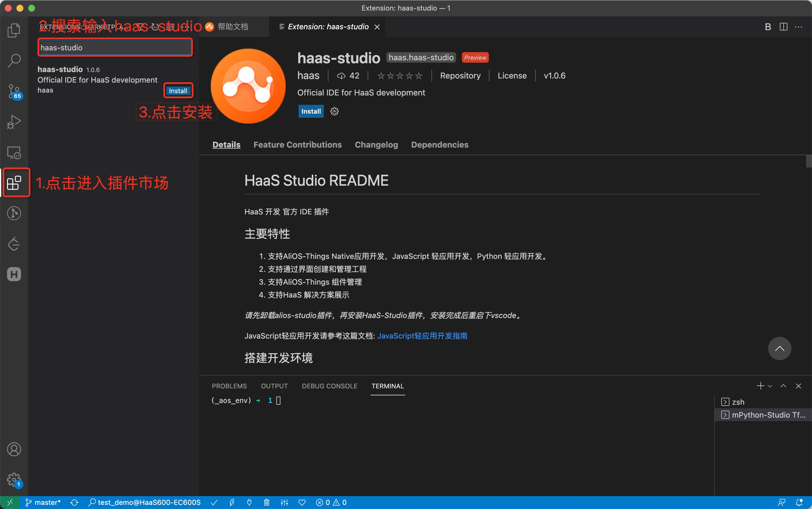Image resolution: width=812 pixels, height=509 pixels.
Task: Click the 42 install count
Action: (348, 76)
